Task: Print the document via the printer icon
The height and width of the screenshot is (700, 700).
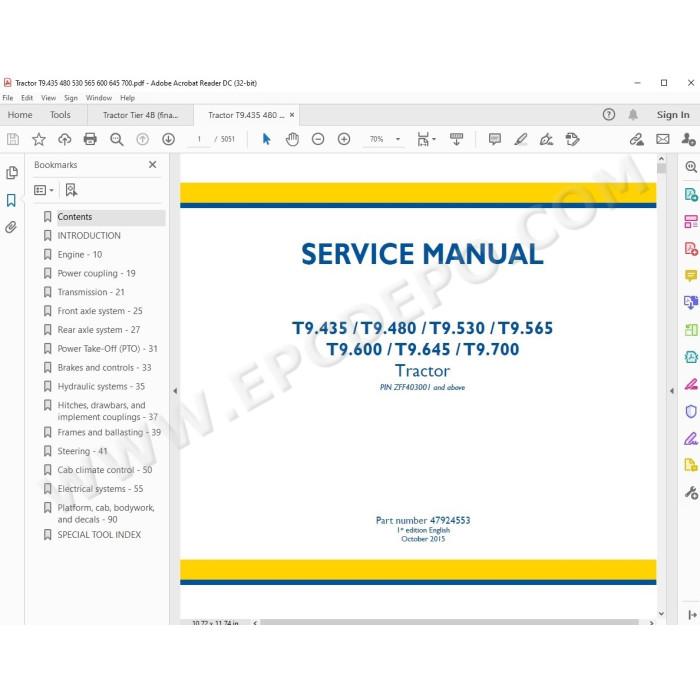Action: point(90,139)
